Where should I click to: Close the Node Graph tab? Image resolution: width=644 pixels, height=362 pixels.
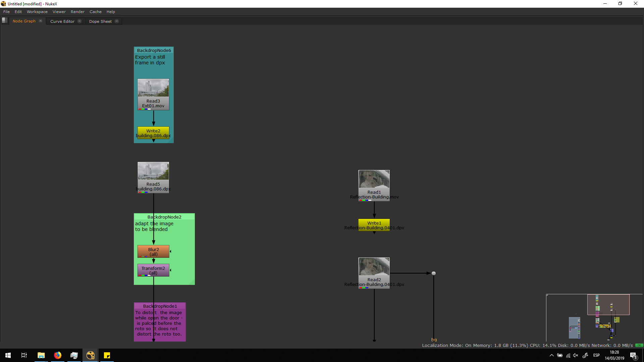click(x=41, y=21)
